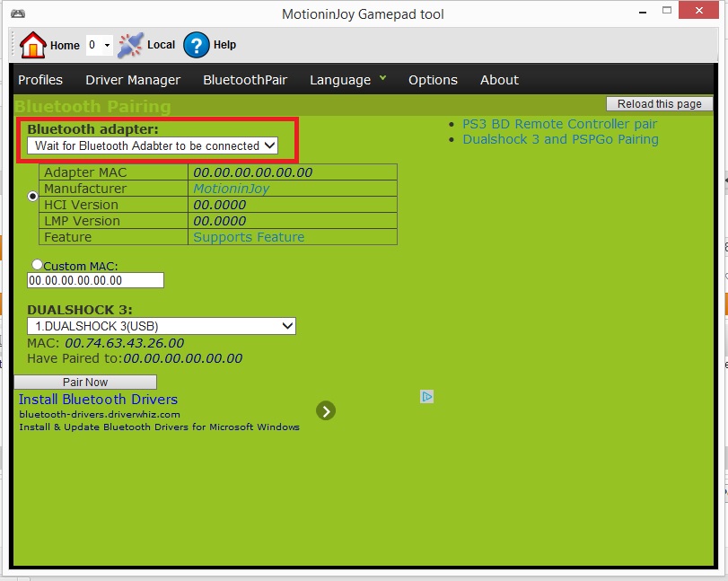Screen dimensions: 728x581
Task: Click the Home house icon
Action: coord(32,45)
